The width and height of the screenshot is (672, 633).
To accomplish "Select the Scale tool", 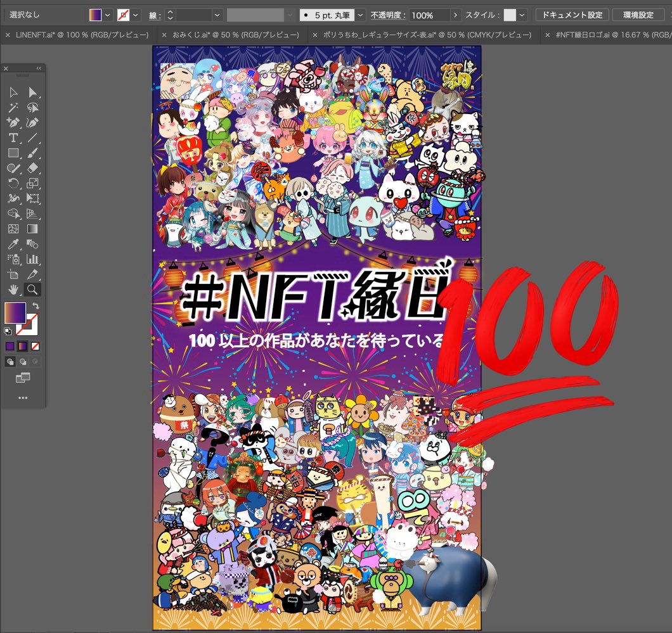I will click(x=32, y=183).
